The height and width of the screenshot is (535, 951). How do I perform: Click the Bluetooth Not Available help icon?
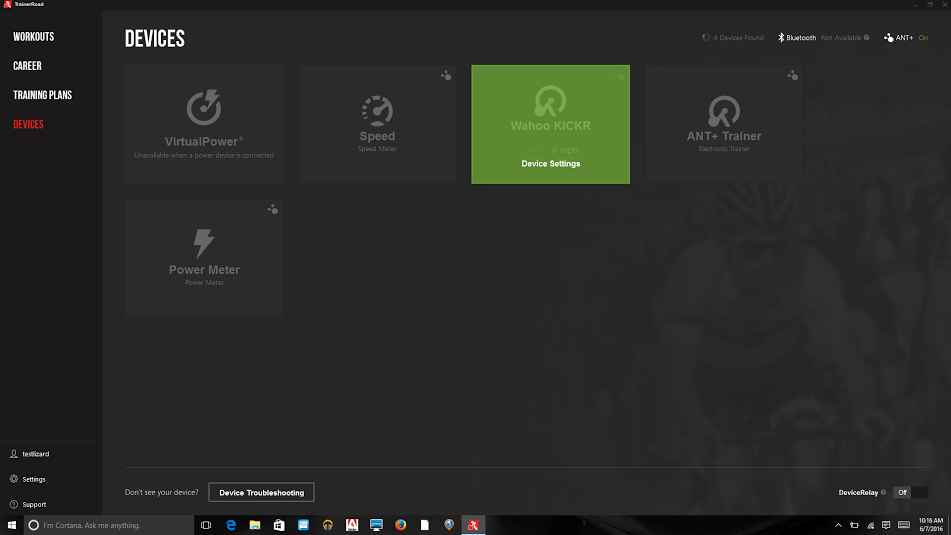point(867,38)
